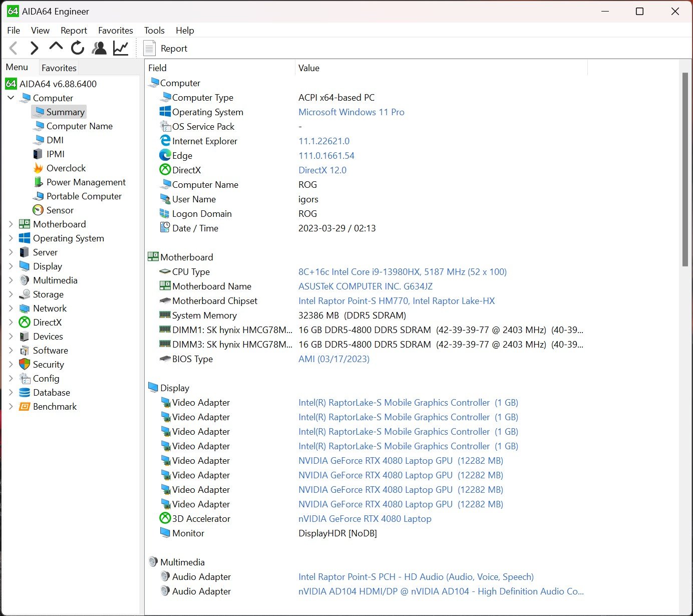Screen dimensions: 693x616
Task: Open the nVIDIA GeForce RTX 4080 Laptop link
Action: point(365,518)
